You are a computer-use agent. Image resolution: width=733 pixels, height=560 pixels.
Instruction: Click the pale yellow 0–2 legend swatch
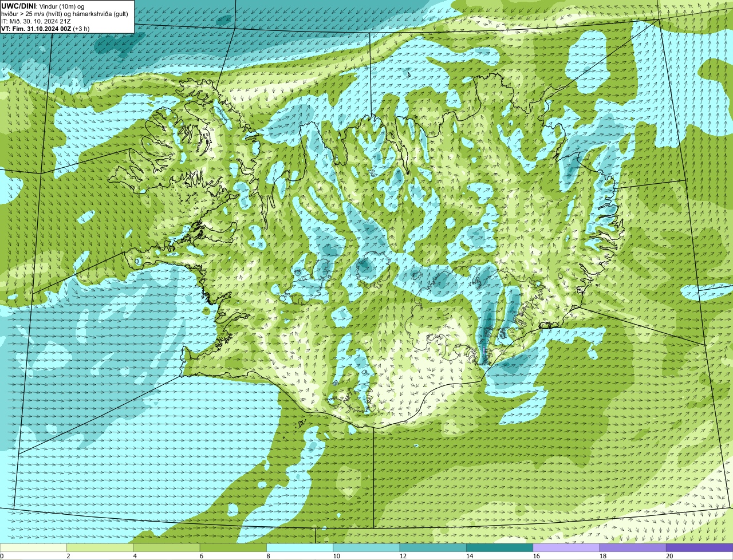(33, 548)
